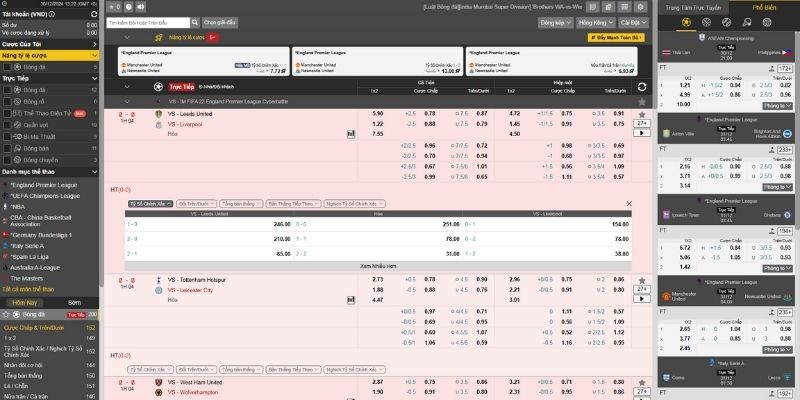Viewport: 800px width, 400px height.
Task: Favorite the Leeds United vs Liverpool match star
Action: (x=641, y=113)
